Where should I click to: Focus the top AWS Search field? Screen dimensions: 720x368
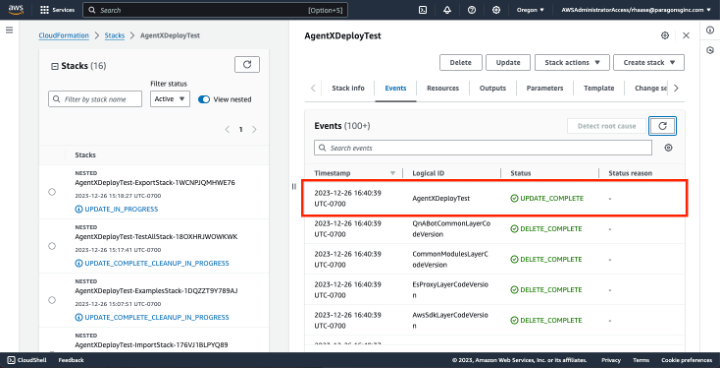215,10
